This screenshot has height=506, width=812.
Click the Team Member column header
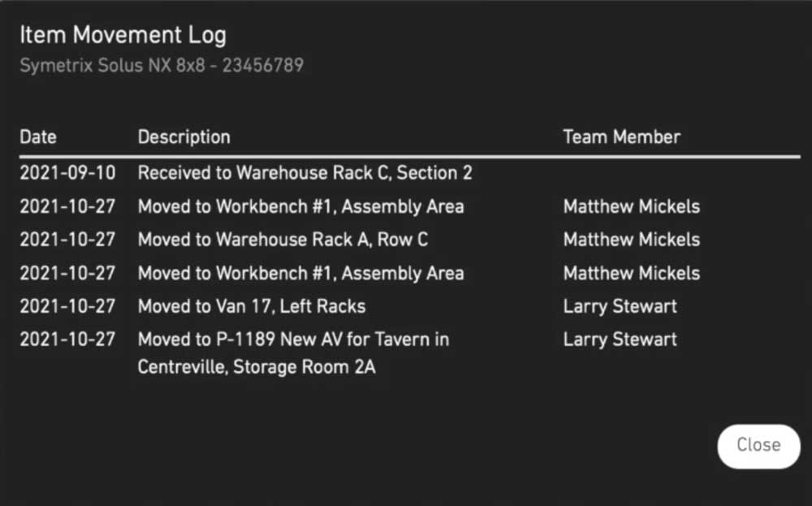(x=621, y=137)
